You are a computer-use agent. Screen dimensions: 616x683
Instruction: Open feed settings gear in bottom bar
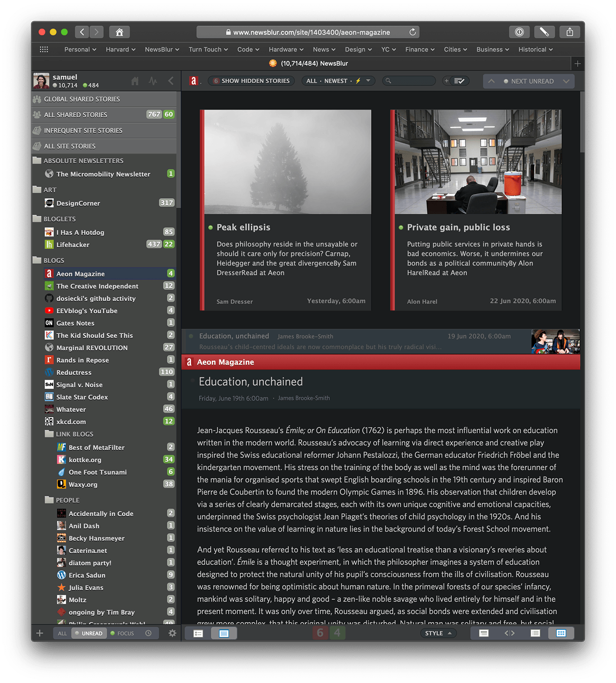coord(172,633)
